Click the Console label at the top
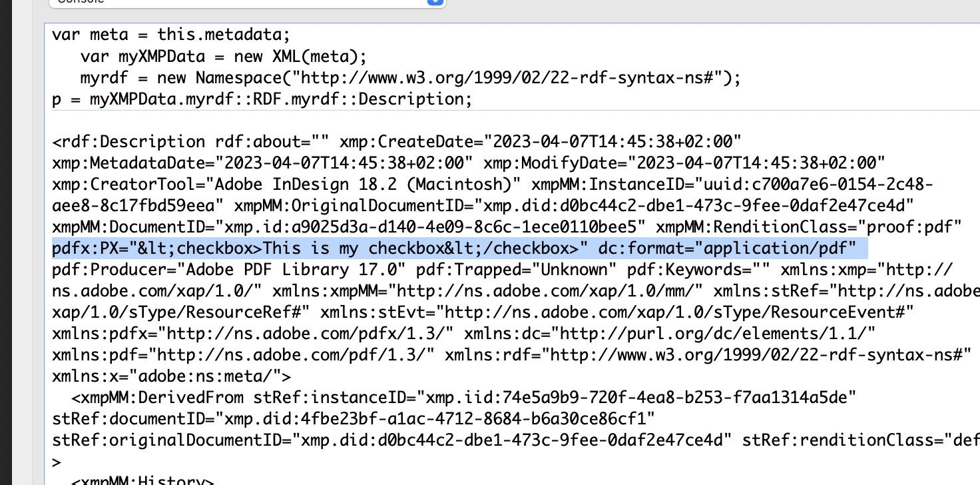Image resolution: width=980 pixels, height=485 pixels. click(80, 2)
